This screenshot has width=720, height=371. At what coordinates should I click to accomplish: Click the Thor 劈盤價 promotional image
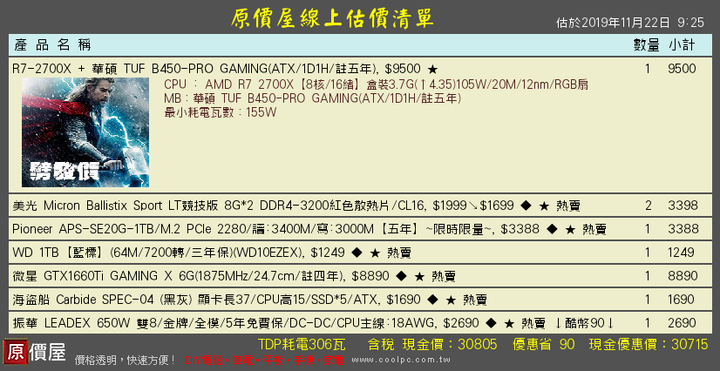tap(85, 132)
